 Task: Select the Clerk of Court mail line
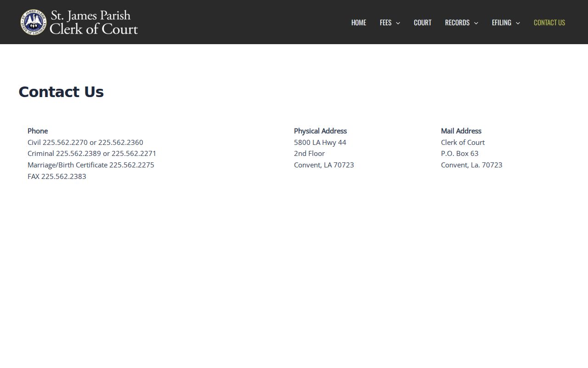click(x=463, y=143)
